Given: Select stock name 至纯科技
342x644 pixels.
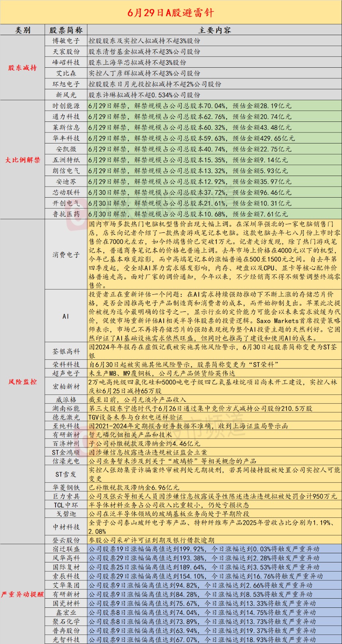Looking at the screenshot, I should pos(66,426).
